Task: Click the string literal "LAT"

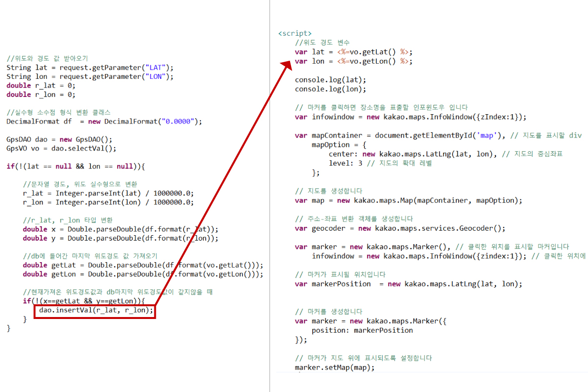Action: coord(155,67)
